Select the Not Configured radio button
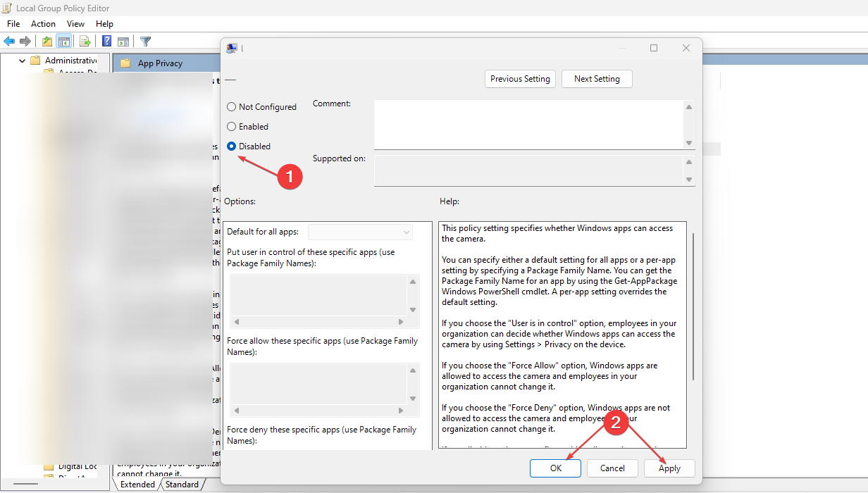Viewport: 868px width, 493px height. tap(231, 107)
